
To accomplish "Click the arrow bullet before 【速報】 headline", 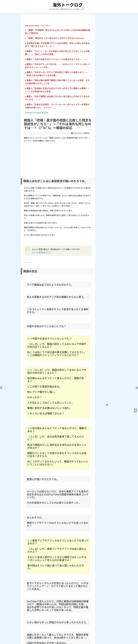I will click(x=26, y=30).
